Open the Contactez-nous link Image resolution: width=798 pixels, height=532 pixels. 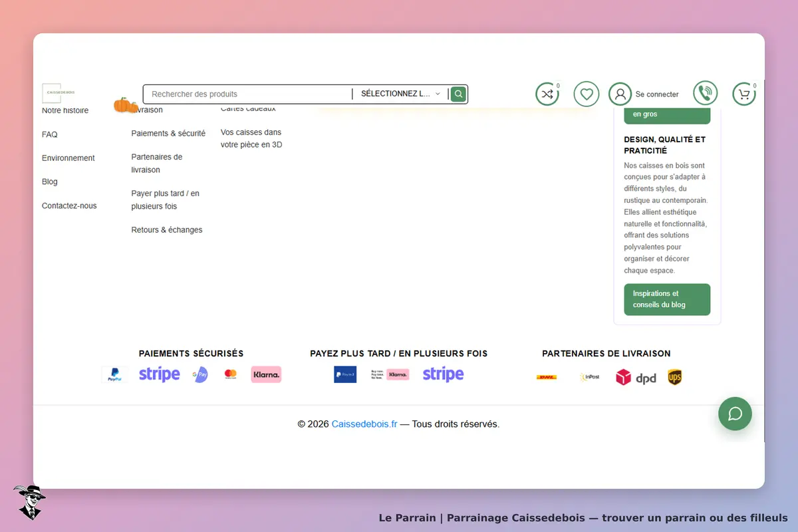point(69,205)
